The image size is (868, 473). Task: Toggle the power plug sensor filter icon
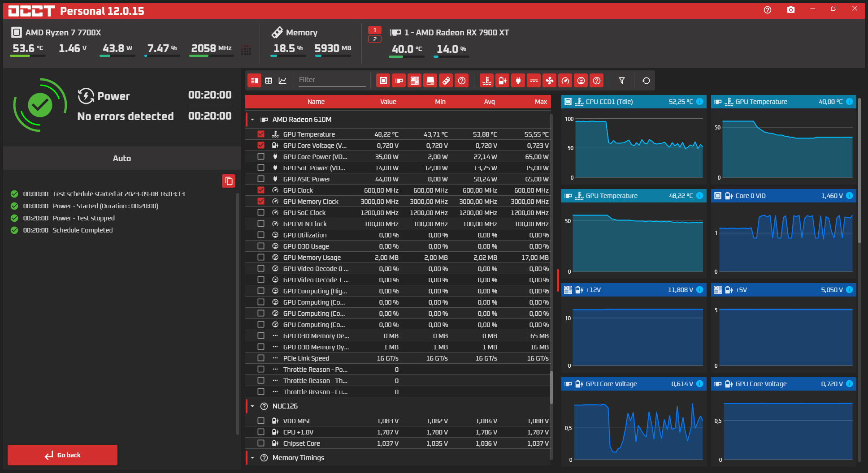pyautogui.click(x=518, y=81)
